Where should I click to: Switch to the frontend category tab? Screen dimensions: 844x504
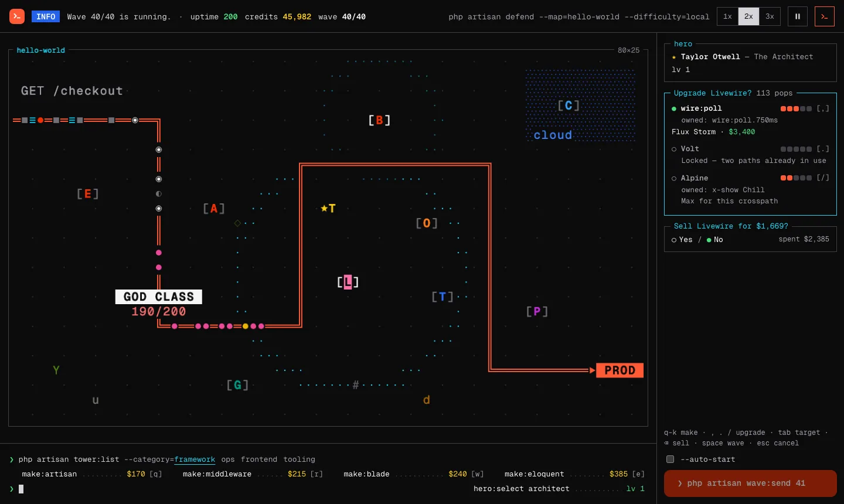click(259, 459)
